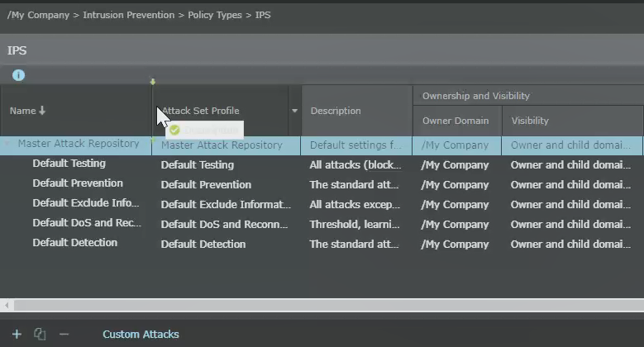
Task: Click 'Threshold, learni...' description cell
Action: tap(356, 224)
